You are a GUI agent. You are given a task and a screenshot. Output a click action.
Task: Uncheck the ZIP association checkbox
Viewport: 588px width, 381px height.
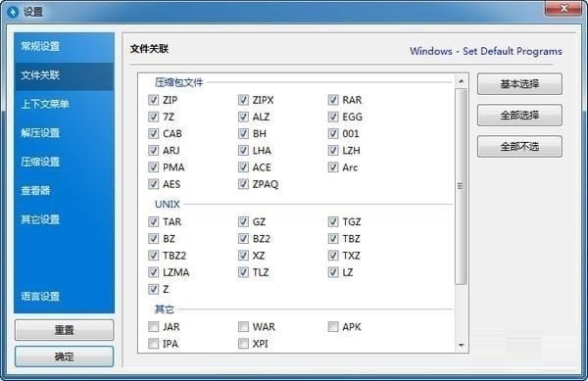(154, 100)
